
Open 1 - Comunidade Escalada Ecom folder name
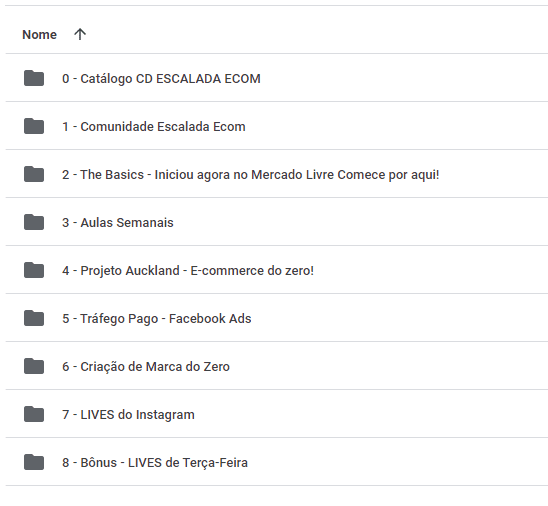[x=154, y=126]
